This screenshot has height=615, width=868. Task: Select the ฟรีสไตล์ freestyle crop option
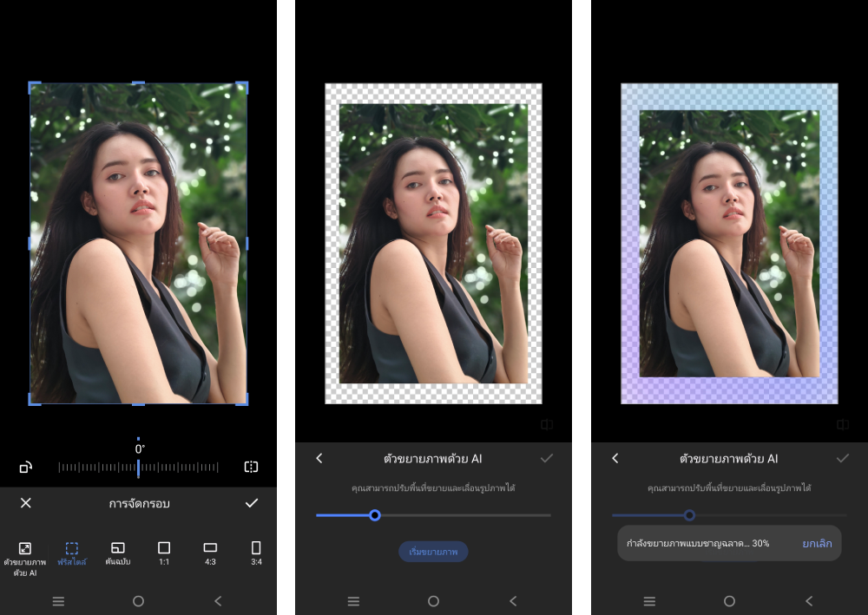click(x=72, y=554)
